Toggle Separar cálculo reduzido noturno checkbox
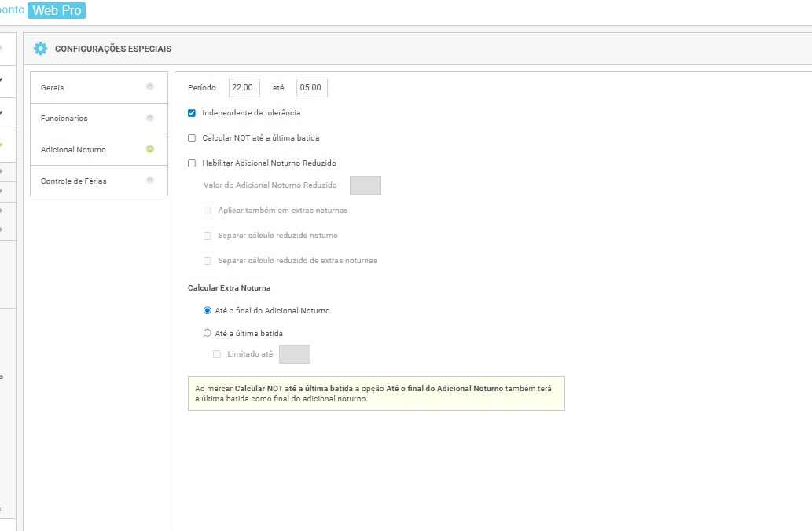This screenshot has width=812, height=531. coord(208,236)
